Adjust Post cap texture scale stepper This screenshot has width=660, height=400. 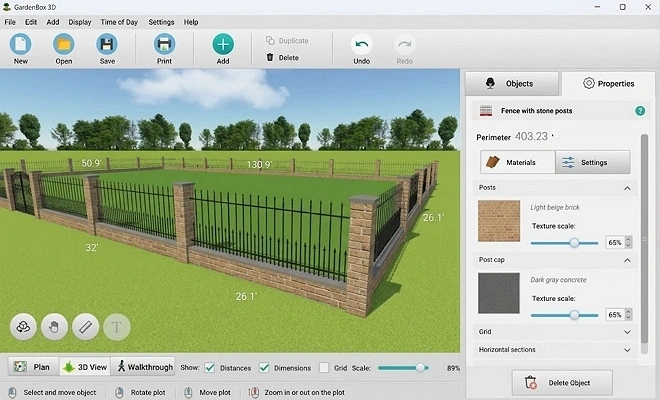coord(628,315)
